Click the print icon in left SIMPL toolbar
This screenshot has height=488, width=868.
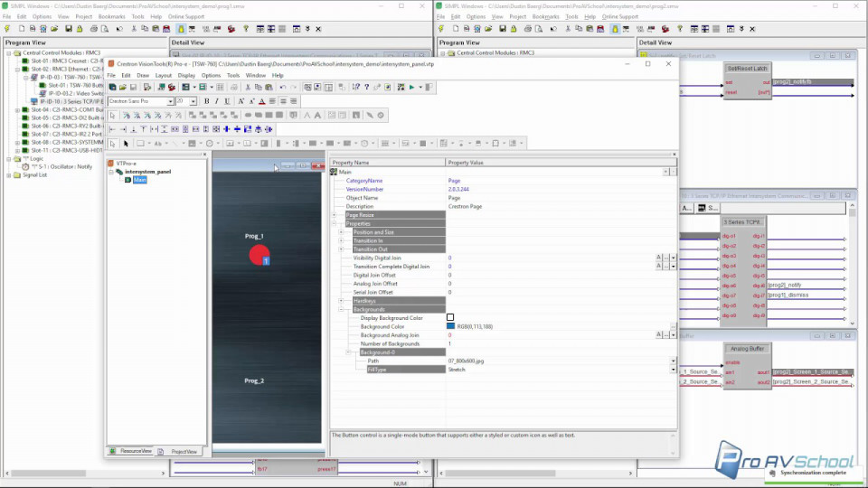[x=93, y=29]
